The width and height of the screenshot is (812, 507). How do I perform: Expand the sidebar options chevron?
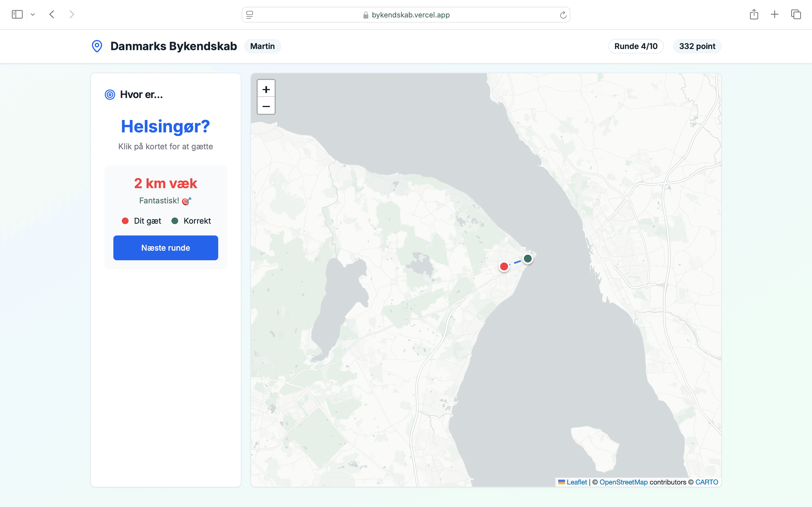click(x=32, y=14)
